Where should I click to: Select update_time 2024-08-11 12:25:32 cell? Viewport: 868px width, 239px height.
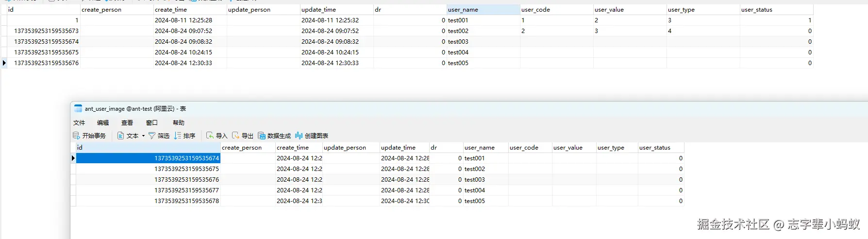[336, 20]
